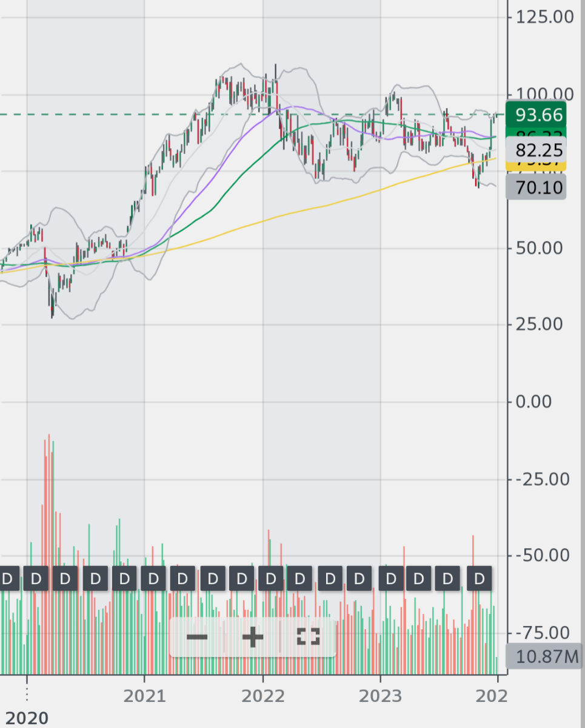Click the 0.00 level on price axis

coord(544,402)
